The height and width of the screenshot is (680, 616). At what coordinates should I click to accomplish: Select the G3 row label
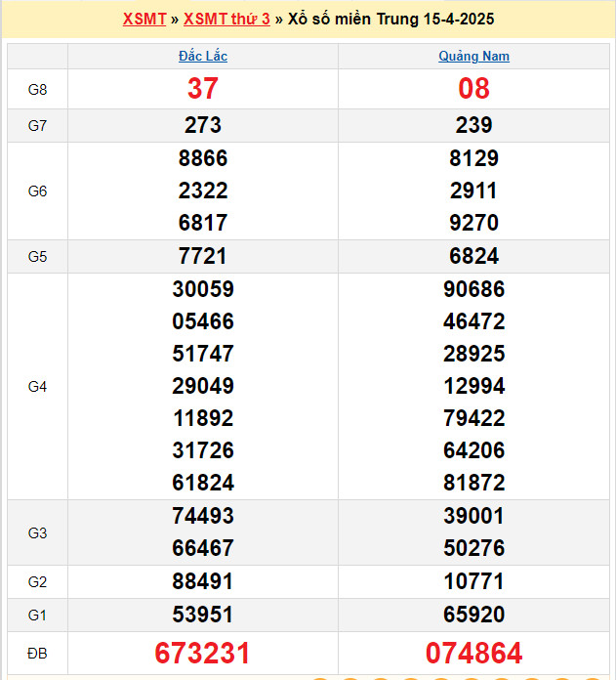(37, 533)
